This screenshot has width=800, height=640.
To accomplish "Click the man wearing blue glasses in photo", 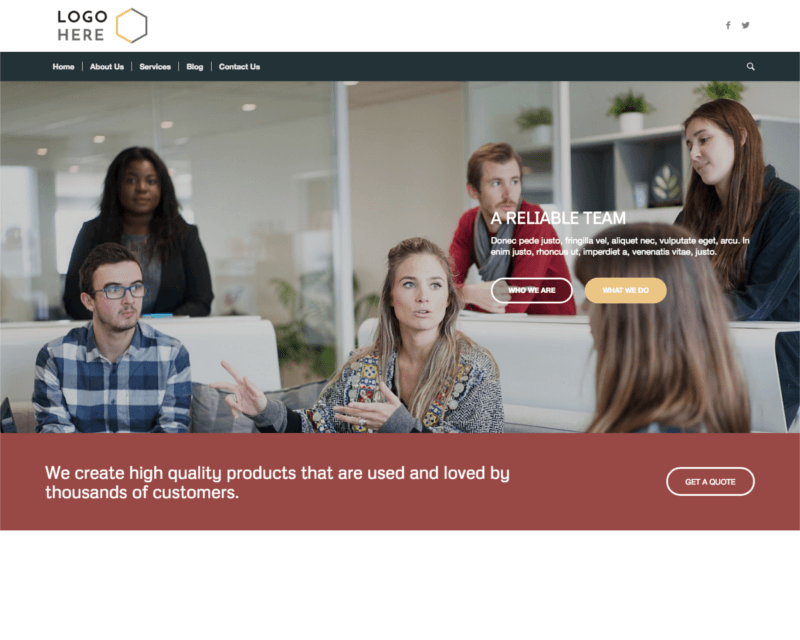I will (x=112, y=342).
